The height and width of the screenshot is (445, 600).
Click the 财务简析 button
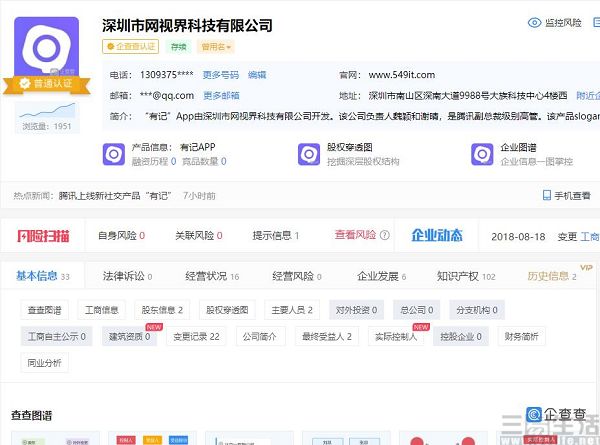[522, 337]
